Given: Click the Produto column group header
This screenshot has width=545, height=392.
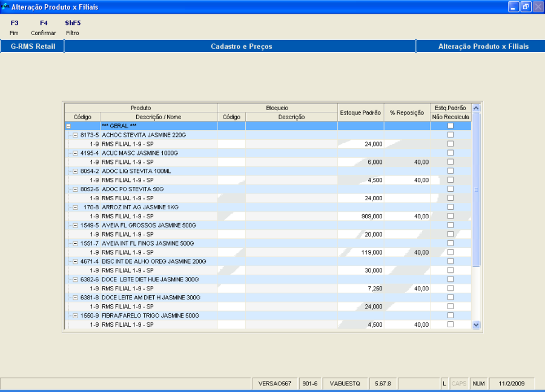Looking at the screenshot, I should coord(140,108).
